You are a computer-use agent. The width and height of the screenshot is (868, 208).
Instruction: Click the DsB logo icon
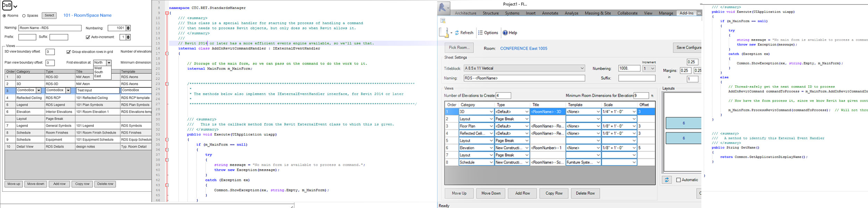click(x=7, y=6)
